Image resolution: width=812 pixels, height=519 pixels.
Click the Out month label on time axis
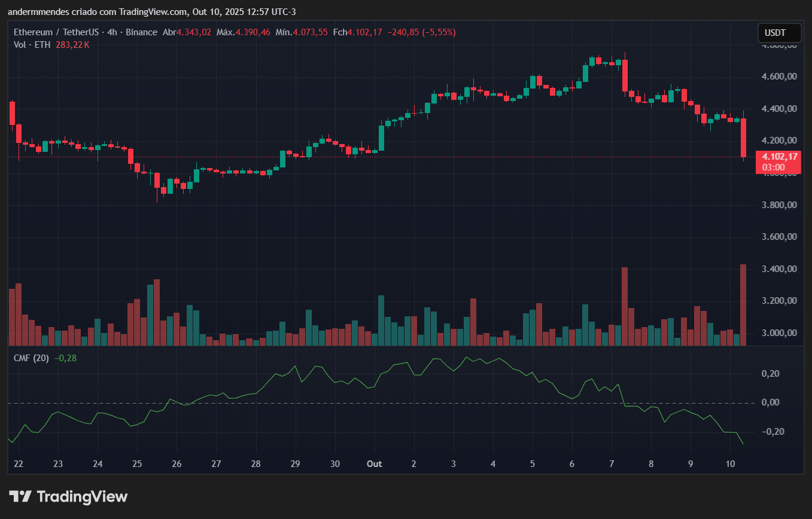375,464
